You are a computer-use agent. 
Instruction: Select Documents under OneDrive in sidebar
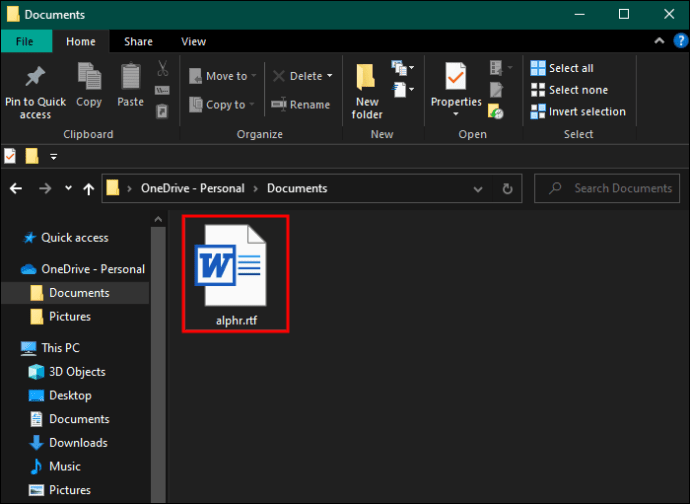75,293
